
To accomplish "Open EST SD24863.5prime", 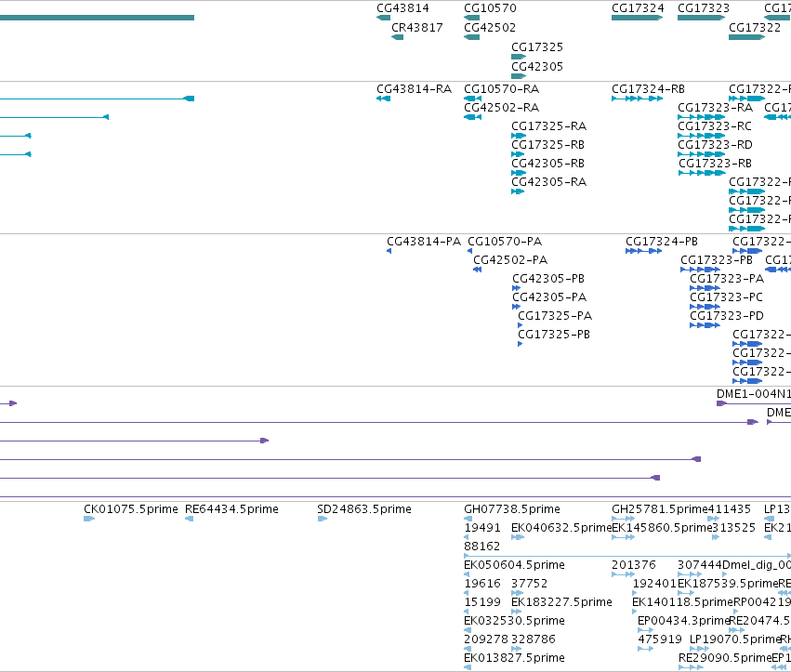I will (x=364, y=509).
